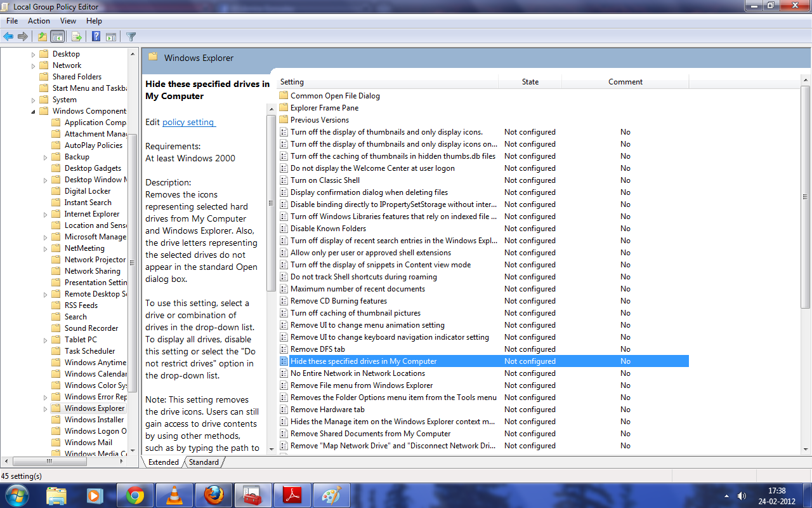Expand the Windows Explorer tree node

pyautogui.click(x=46, y=408)
